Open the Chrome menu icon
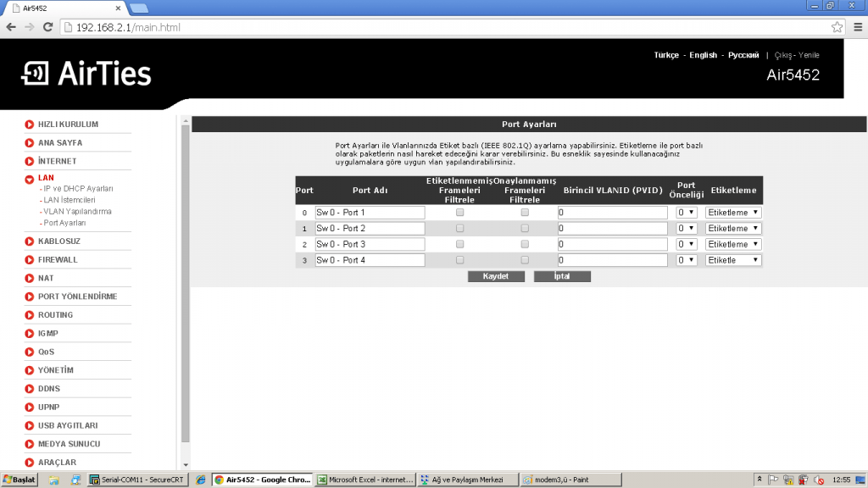This screenshot has height=488, width=868. 857,26
